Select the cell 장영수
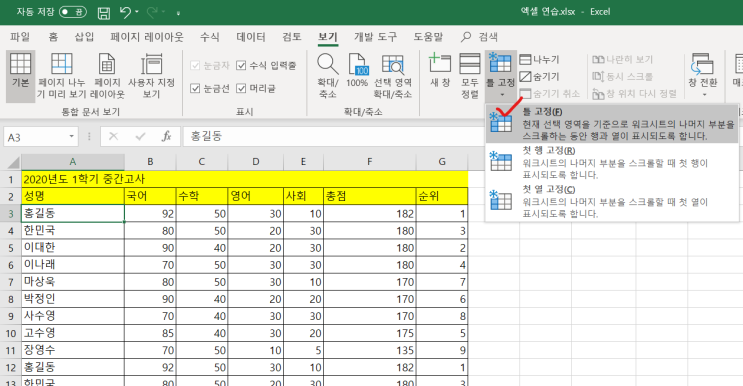This screenshot has height=386, width=743. (x=73, y=350)
